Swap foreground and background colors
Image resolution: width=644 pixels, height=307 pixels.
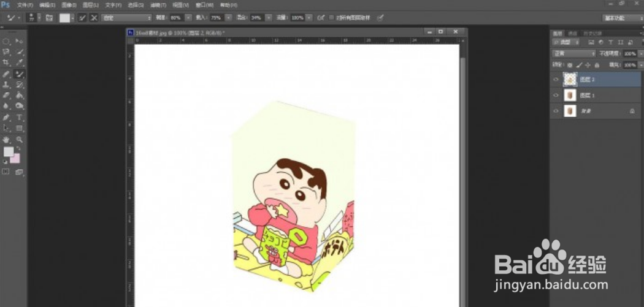click(18, 148)
